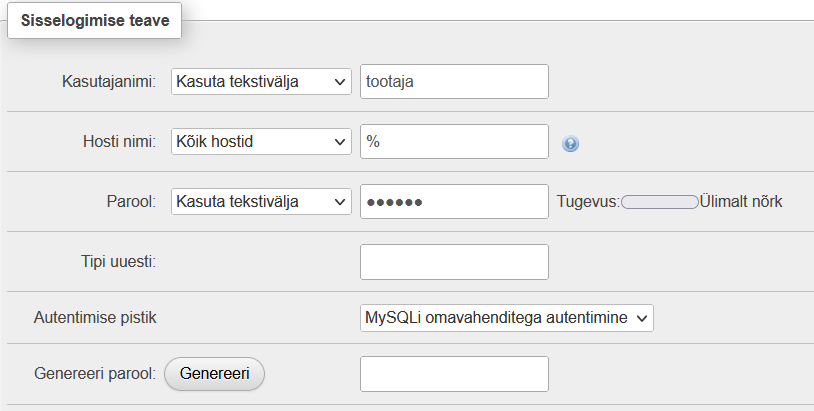Image resolution: width=814 pixels, height=411 pixels.
Task: Click into the masked Parool password field
Action: [x=454, y=201]
